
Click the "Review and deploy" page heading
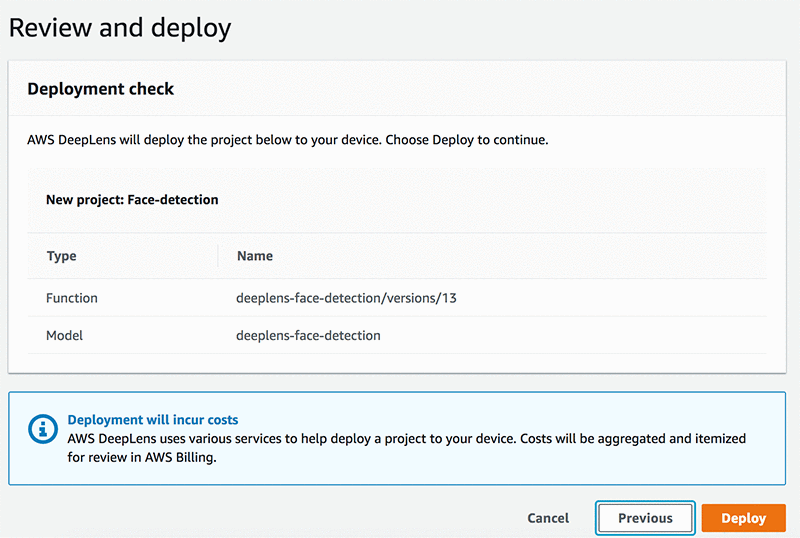point(119,27)
